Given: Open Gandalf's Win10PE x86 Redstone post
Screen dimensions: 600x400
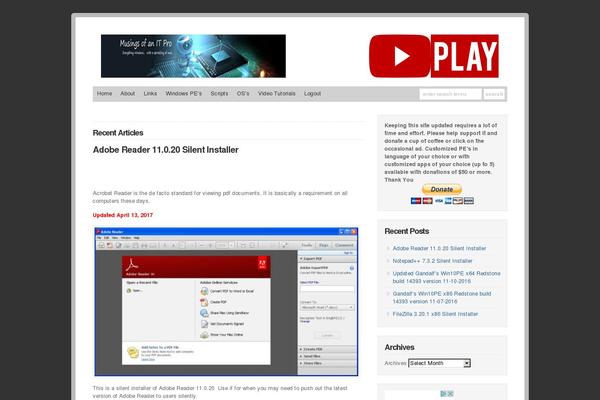Looking at the screenshot, I should tap(442, 297).
